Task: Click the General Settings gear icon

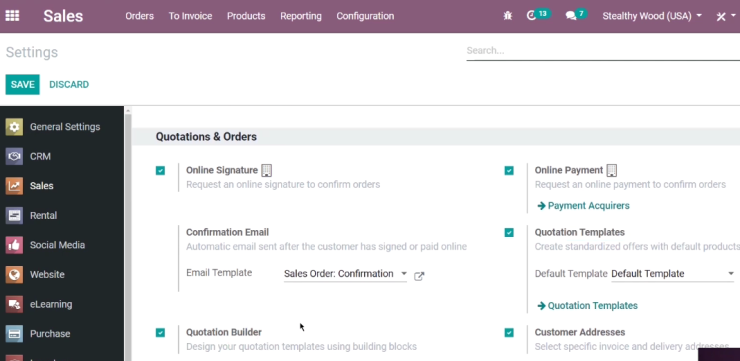Action: pyautogui.click(x=14, y=127)
